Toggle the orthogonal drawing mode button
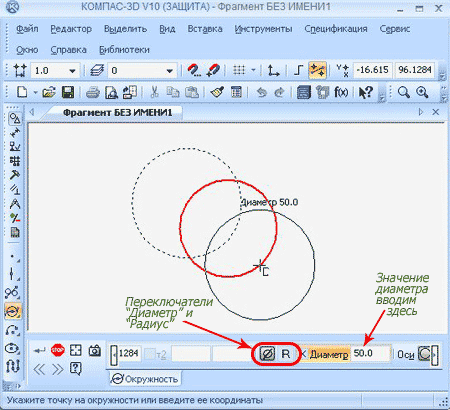450x410 pixels. [x=299, y=70]
